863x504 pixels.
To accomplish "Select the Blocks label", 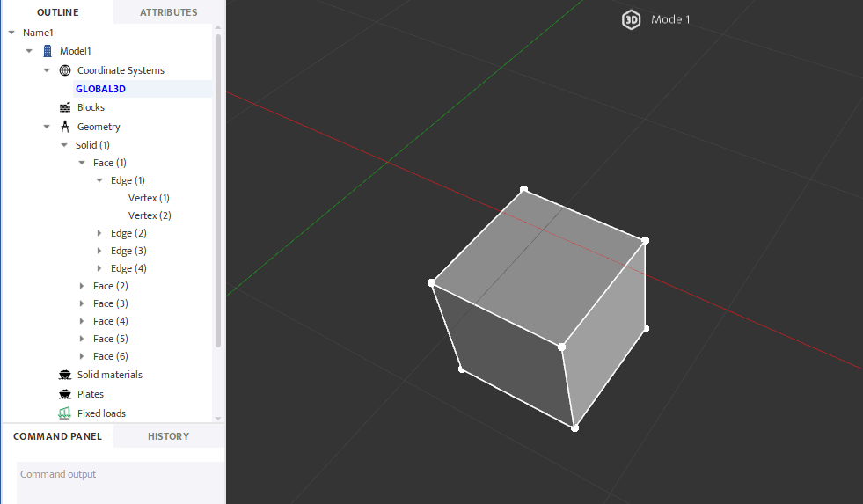I will pos(91,107).
